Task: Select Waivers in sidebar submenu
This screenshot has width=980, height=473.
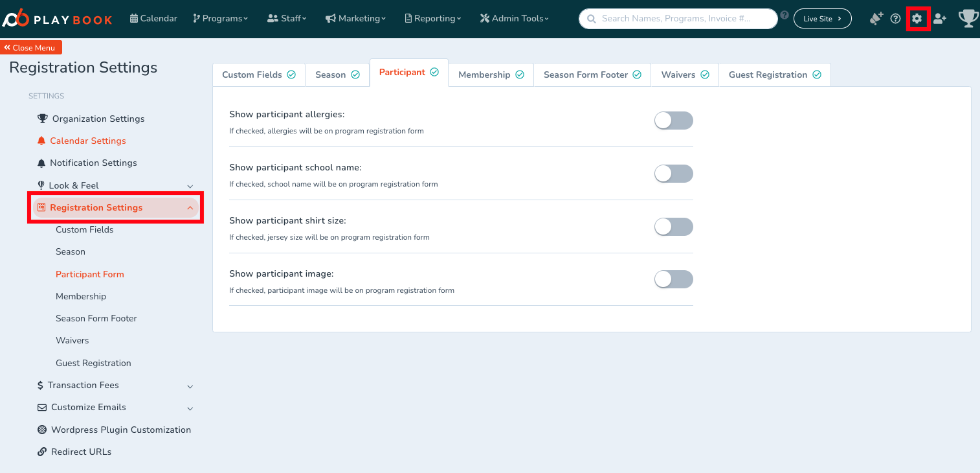Action: coord(72,340)
